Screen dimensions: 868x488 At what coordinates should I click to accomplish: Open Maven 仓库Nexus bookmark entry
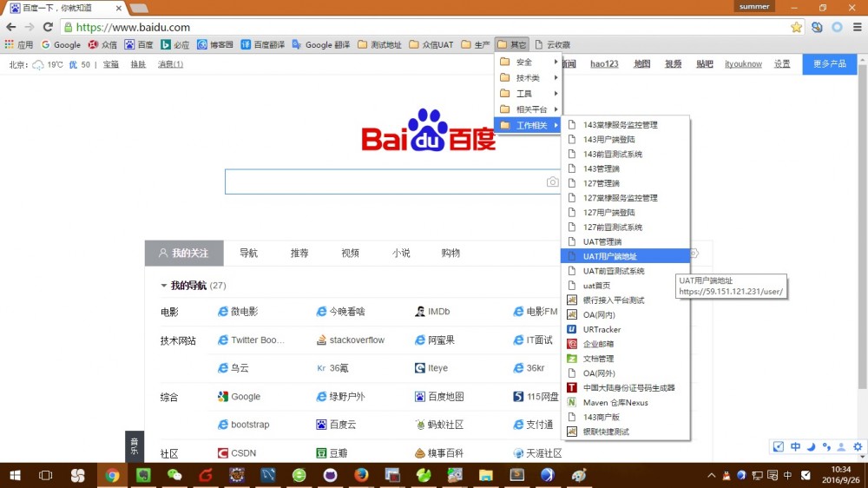pyautogui.click(x=626, y=403)
